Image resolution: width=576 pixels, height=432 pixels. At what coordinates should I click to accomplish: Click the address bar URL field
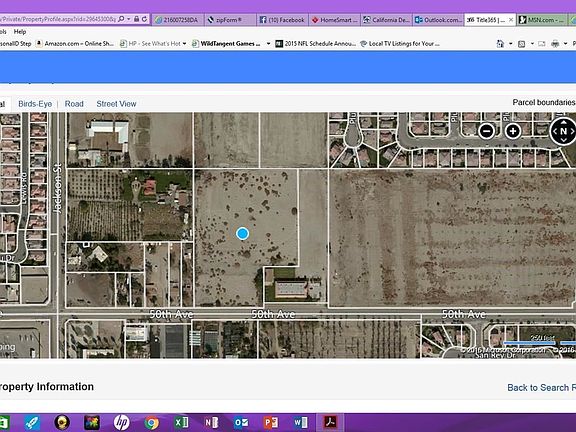pyautogui.click(x=58, y=19)
